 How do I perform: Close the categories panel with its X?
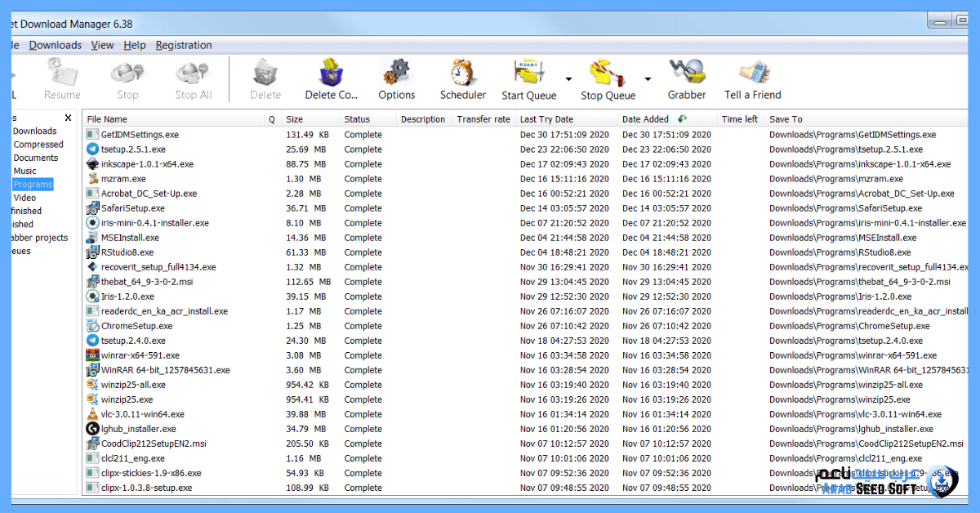tap(68, 118)
